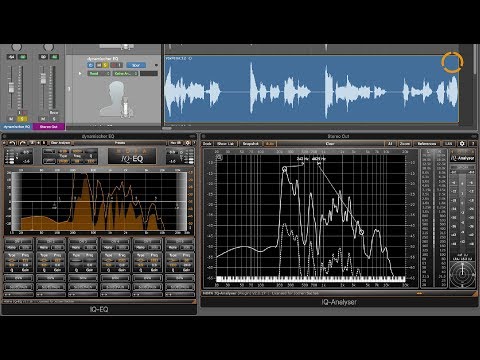480x360 pixels.
Task: Toggle the Auto button in IQ-Analyser toolbar
Action: (269, 144)
